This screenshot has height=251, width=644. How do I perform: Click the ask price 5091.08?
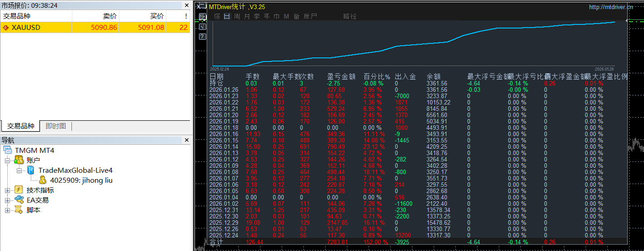[151, 28]
